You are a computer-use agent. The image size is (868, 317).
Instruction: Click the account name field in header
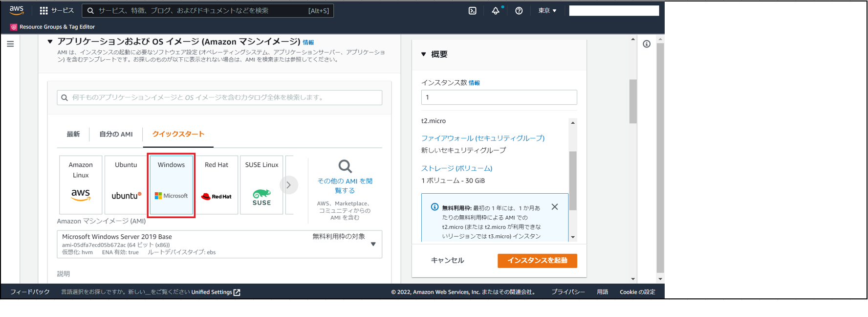tap(614, 11)
